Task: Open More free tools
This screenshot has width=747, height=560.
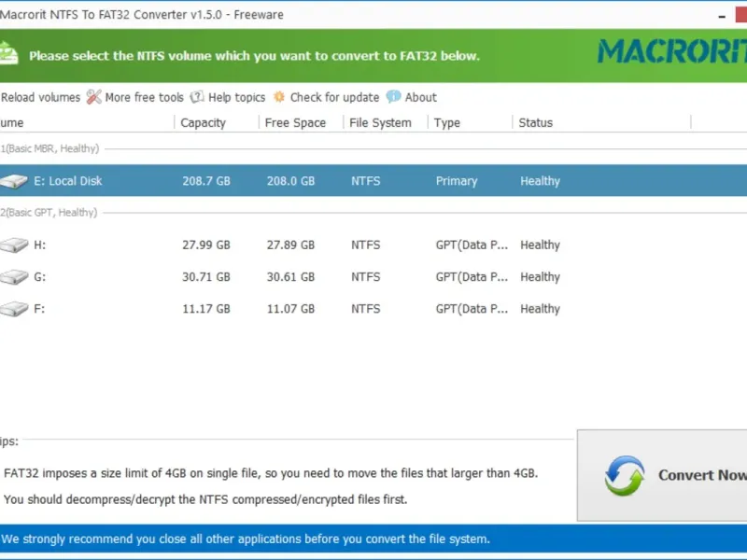Action: (144, 98)
